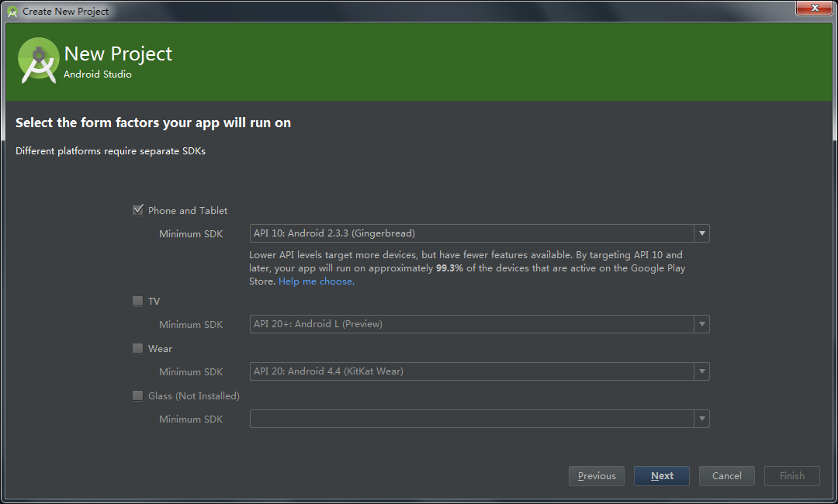Expand Phone and Tablet Minimum SDK dropdown arrow
The width and height of the screenshot is (838, 504).
pos(701,233)
